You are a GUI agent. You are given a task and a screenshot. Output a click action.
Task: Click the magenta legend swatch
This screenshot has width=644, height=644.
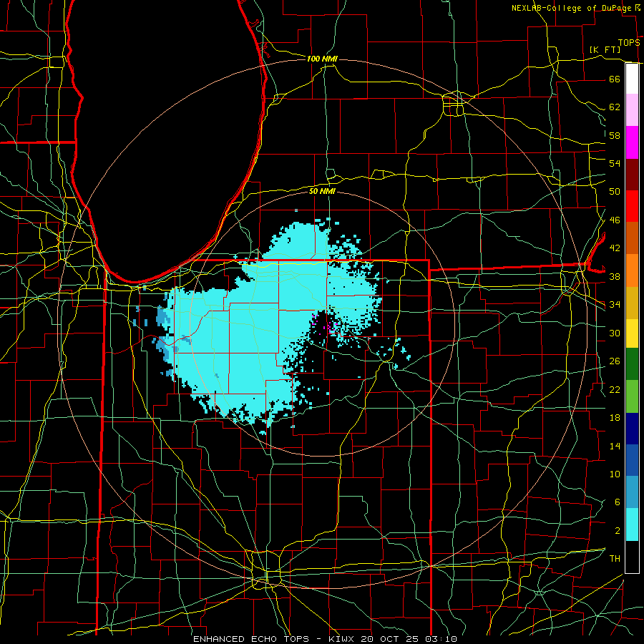632,142
